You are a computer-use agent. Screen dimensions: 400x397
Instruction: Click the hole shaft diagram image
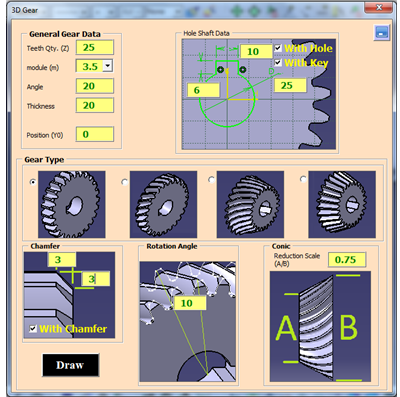pyautogui.click(x=259, y=94)
